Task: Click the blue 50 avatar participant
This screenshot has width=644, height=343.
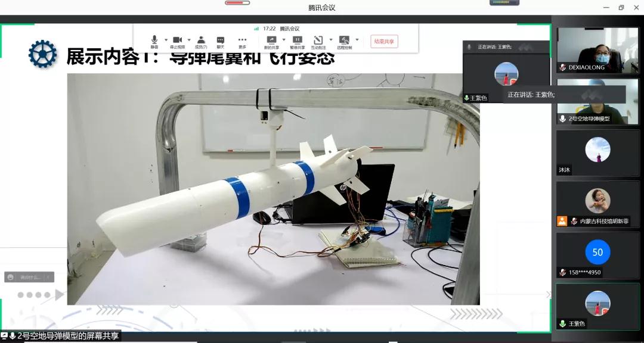Action: (x=597, y=252)
